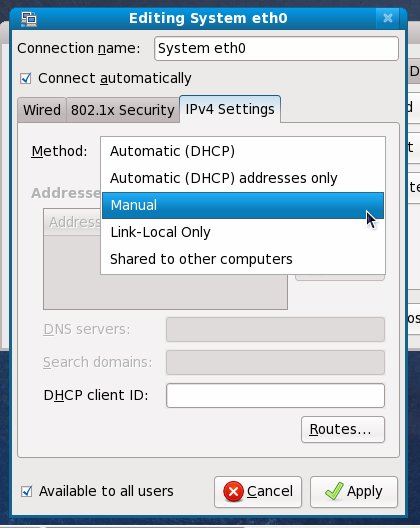Open the 802.1x Security tab
Image resolution: width=420 pixels, height=528 pixels.
pyautogui.click(x=123, y=110)
